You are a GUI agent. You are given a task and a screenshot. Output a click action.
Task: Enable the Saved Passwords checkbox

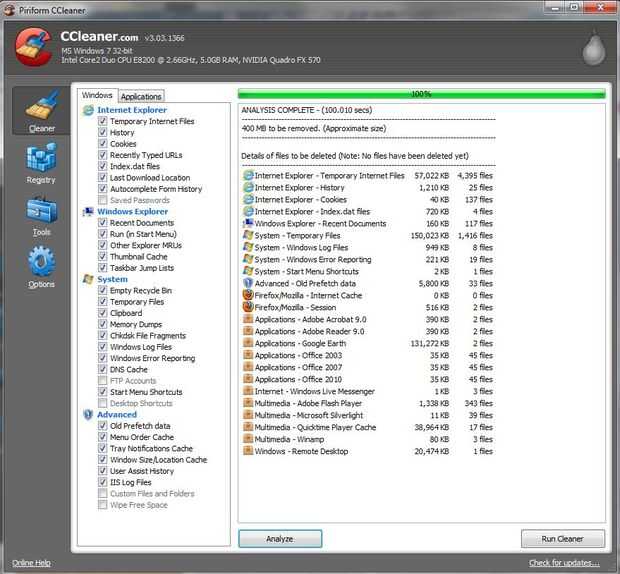pyautogui.click(x=103, y=200)
